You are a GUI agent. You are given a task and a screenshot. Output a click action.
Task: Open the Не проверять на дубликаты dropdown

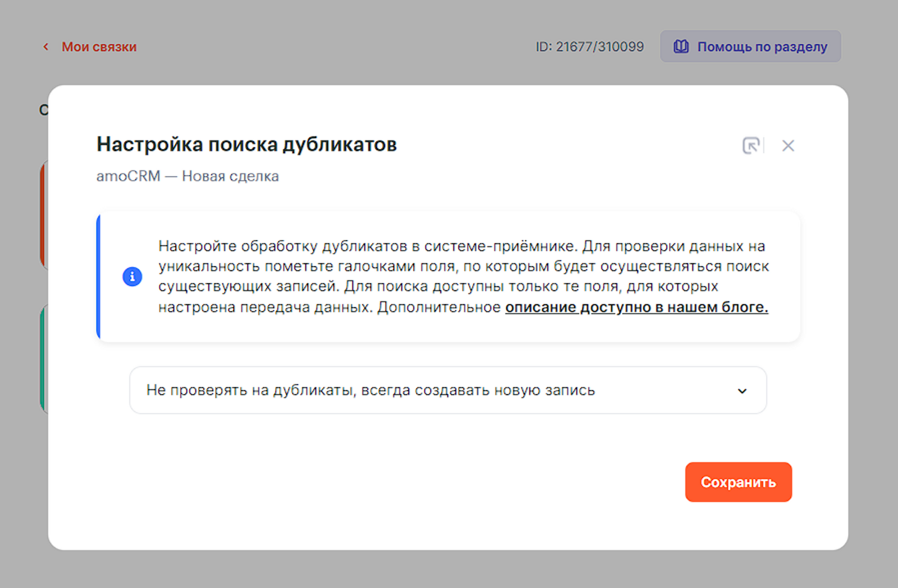tap(447, 391)
